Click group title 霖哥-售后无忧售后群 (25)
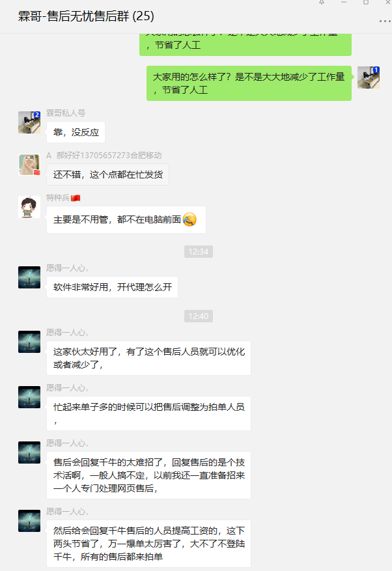The image size is (392, 571). pos(86,16)
